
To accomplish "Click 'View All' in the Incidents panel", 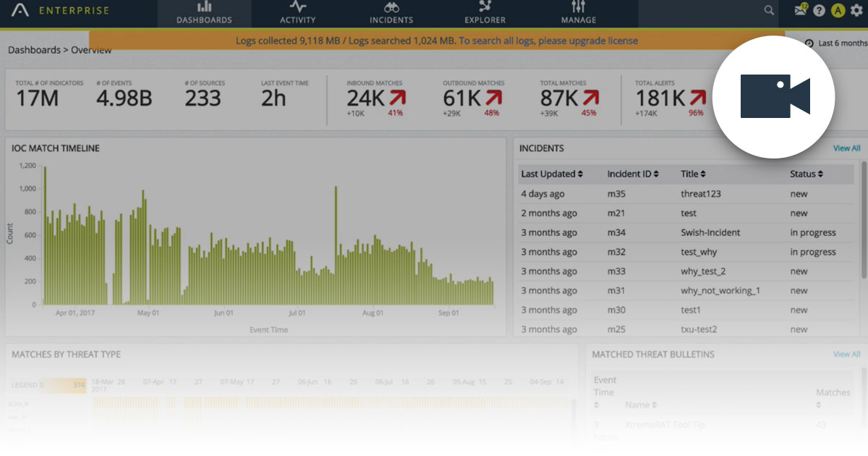I will [846, 148].
